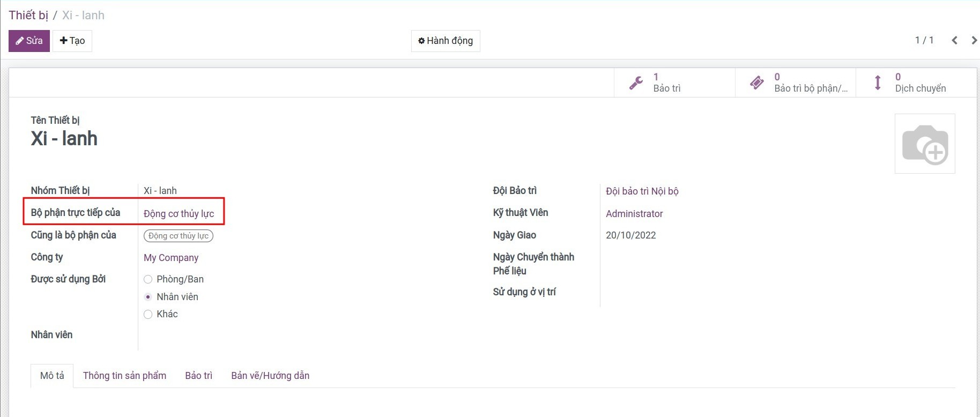Switch to the Bảo trì tab
The height and width of the screenshot is (417, 980).
pos(198,376)
